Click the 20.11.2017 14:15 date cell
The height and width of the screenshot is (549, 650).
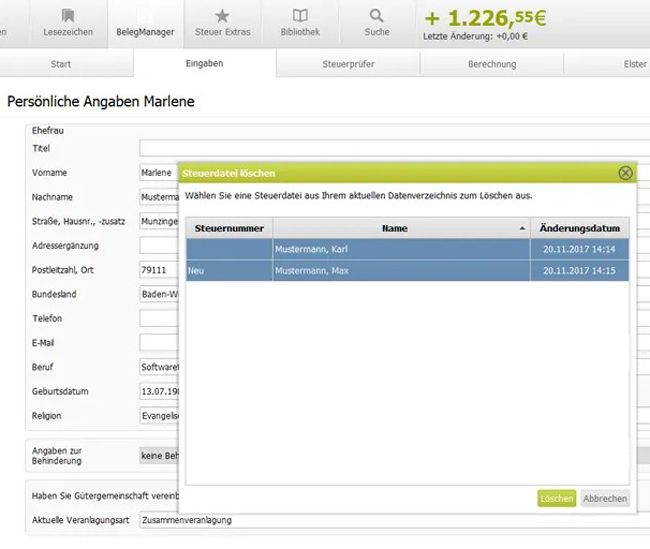580,271
